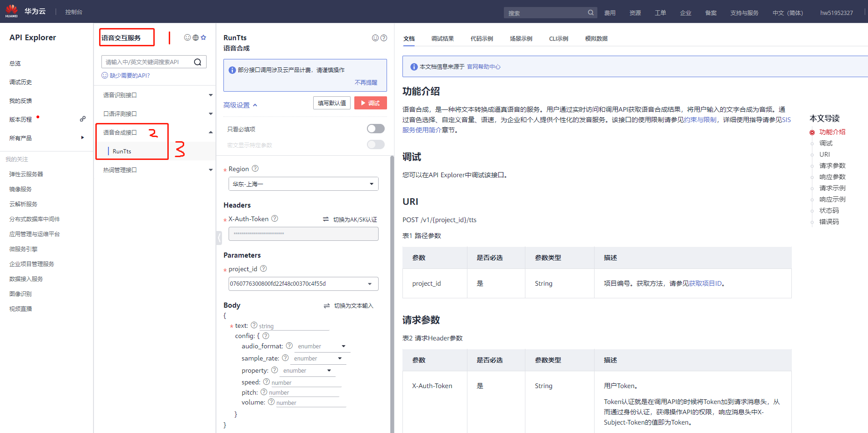Open the 约束与限制 link
This screenshot has height=433, width=868.
tap(700, 120)
